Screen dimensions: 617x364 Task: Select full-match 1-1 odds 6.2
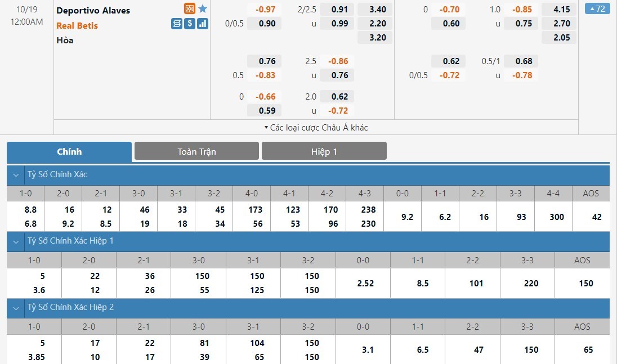440,217
